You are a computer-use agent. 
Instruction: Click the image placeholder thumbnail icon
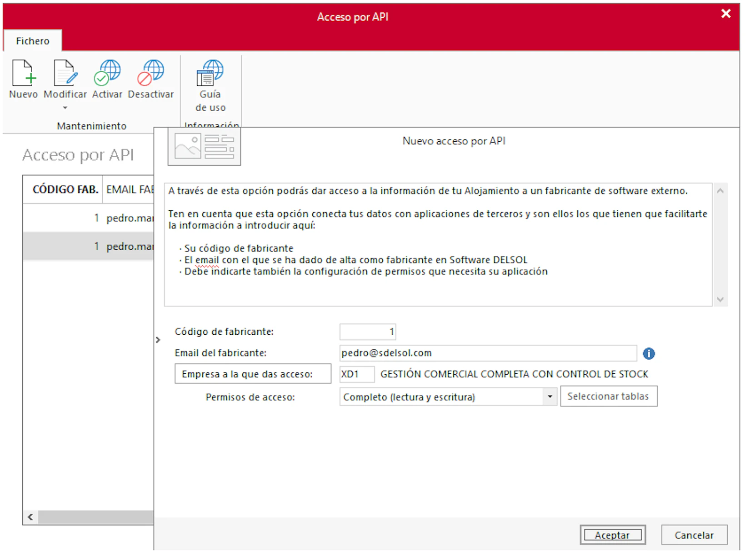(x=204, y=146)
